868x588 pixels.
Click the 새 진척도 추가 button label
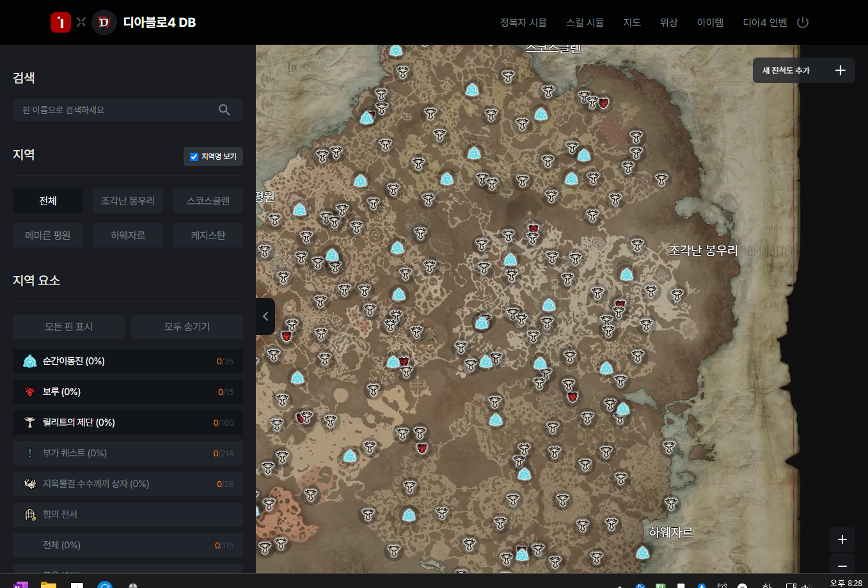pos(786,70)
